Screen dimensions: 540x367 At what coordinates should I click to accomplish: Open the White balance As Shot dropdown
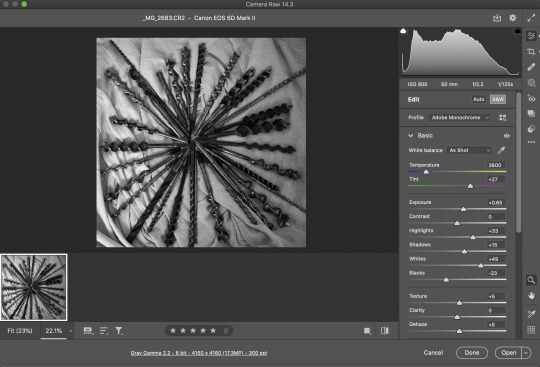[x=469, y=150]
